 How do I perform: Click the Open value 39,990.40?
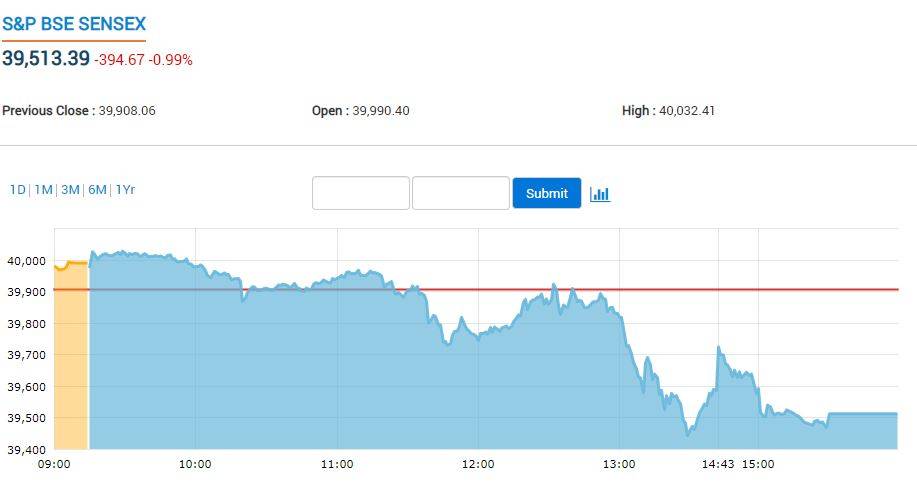(381, 111)
